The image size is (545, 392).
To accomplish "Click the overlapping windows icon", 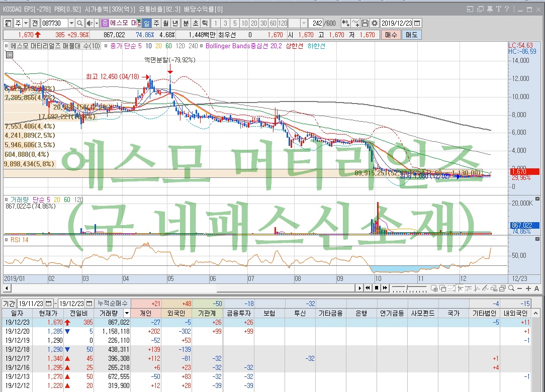I will click(x=443, y=288).
